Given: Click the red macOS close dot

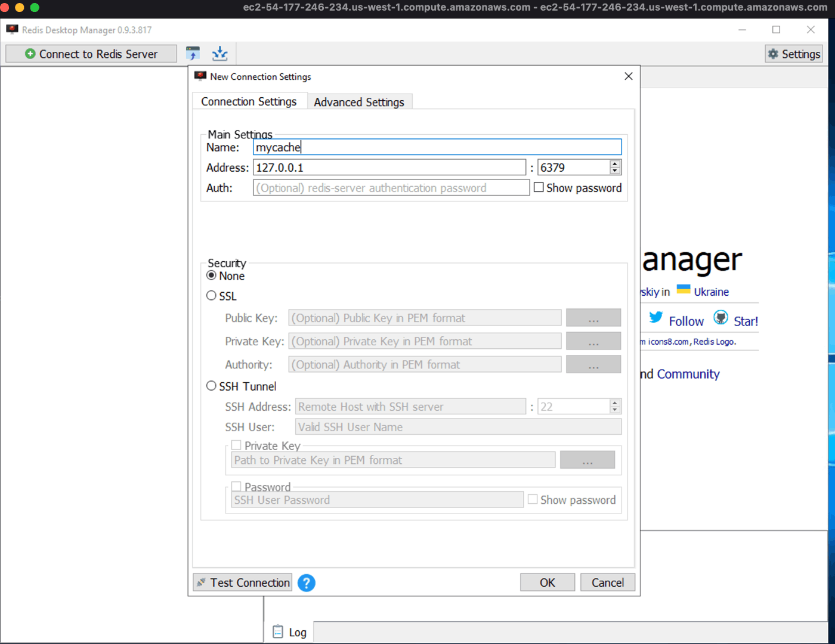Looking at the screenshot, I should (5, 7).
